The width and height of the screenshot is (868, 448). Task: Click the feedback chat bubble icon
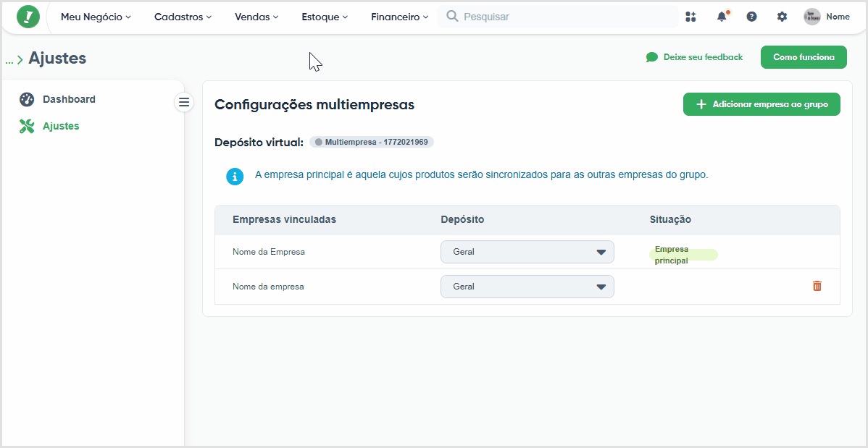[x=652, y=57]
